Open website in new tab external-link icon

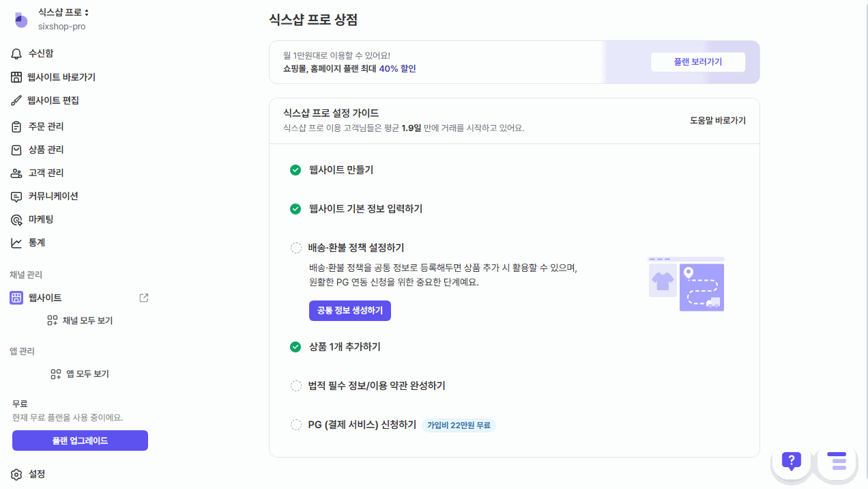[144, 298]
